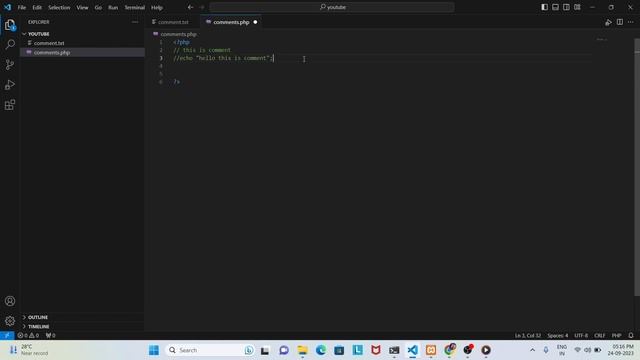This screenshot has height=360, width=640.
Task: Open the Explorer view in activity bar
Action: [10, 25]
